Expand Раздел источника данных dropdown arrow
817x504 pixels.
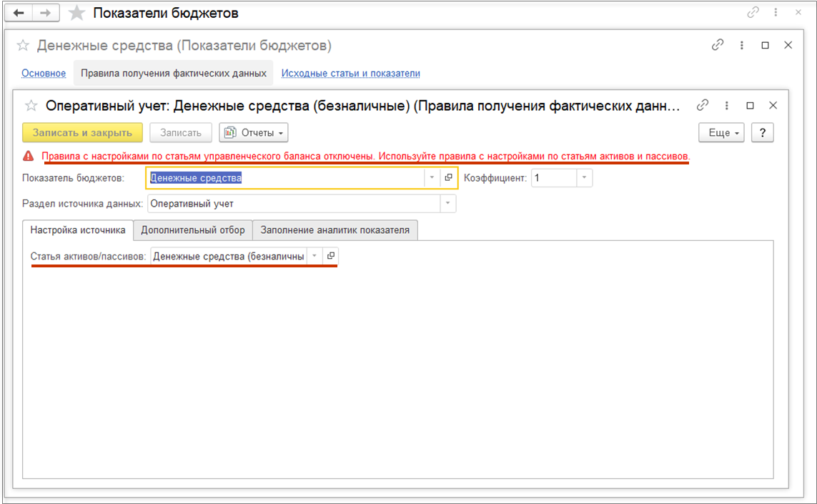[x=447, y=204]
